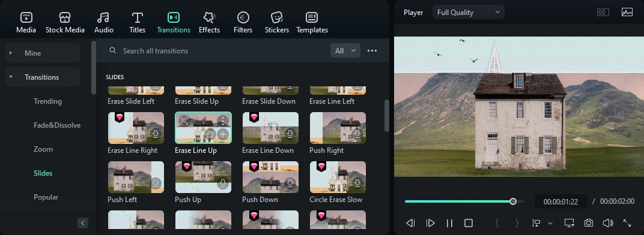This screenshot has height=235, width=644.
Task: Open the Filters tab
Action: tap(243, 23)
